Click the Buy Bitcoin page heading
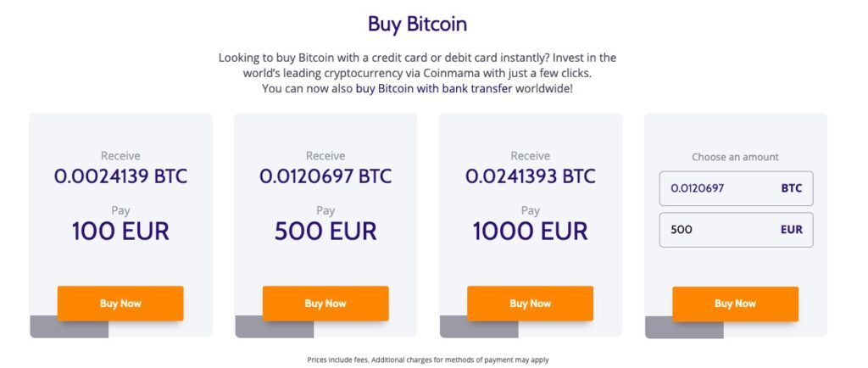 [417, 24]
